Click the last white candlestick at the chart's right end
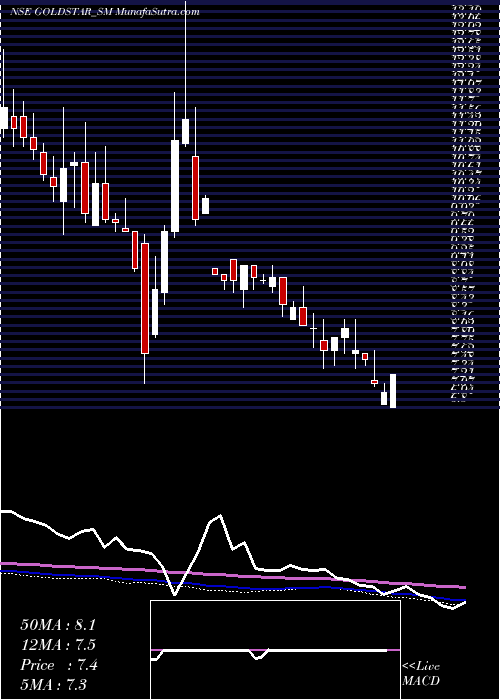Image resolution: width=500 pixels, height=700 pixels. pyautogui.click(x=393, y=391)
